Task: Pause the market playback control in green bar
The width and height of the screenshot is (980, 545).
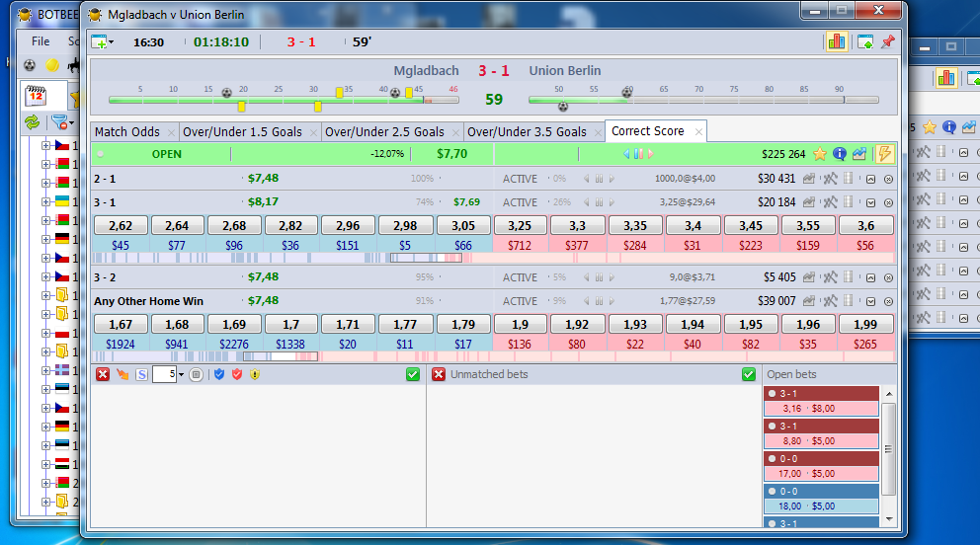Action: point(638,154)
